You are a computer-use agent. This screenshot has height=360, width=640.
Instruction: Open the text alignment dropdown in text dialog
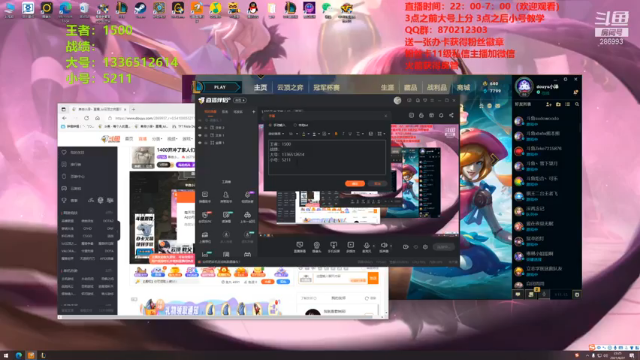360,134
